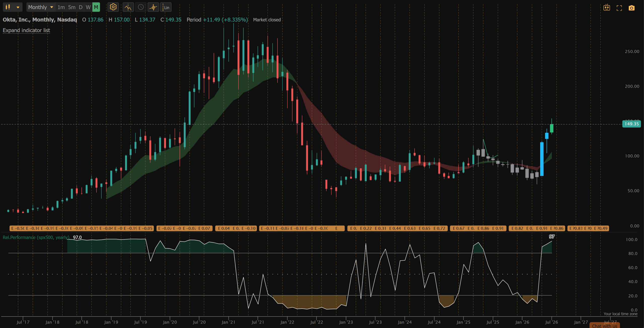Select the D daily timeframe
Image resolution: width=644 pixels, height=328 pixels.
pos(80,7)
